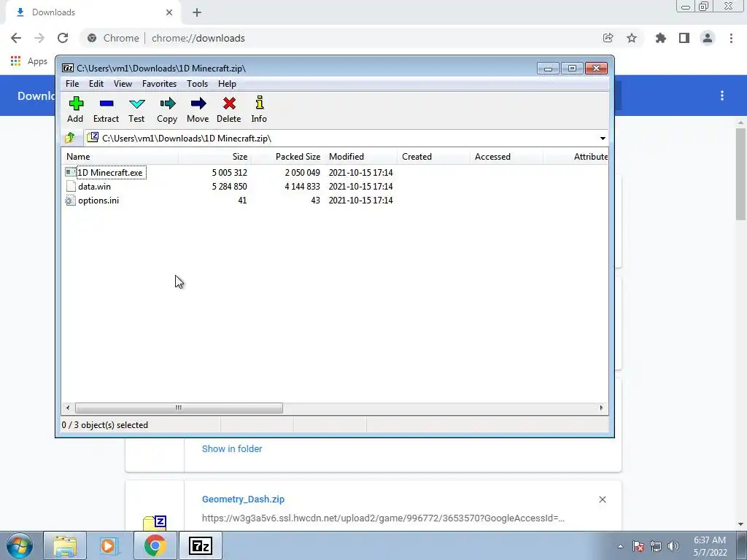The height and width of the screenshot is (560, 747).
Task: Open the 7-Zip Edit menu
Action: click(96, 84)
